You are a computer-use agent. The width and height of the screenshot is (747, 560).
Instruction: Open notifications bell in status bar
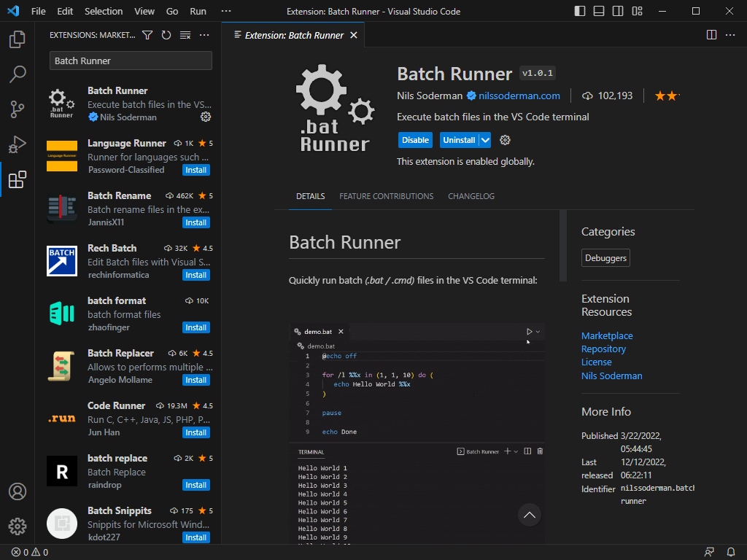pyautogui.click(x=731, y=553)
